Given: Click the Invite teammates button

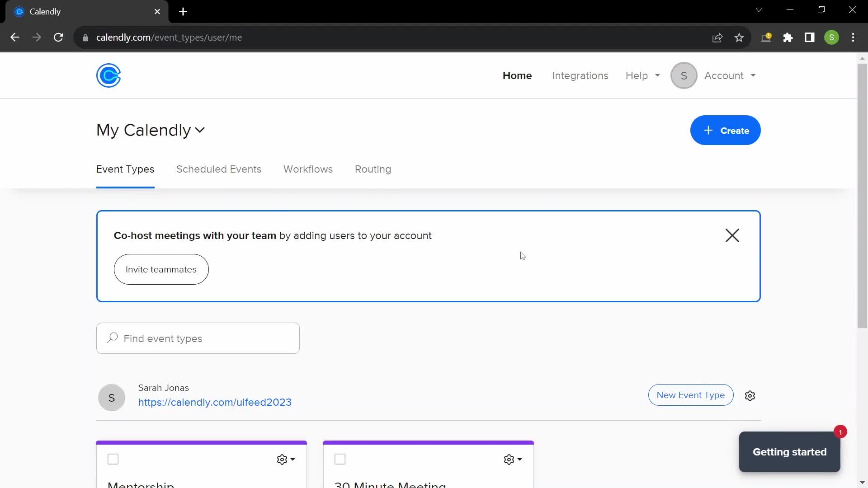Looking at the screenshot, I should click(161, 269).
